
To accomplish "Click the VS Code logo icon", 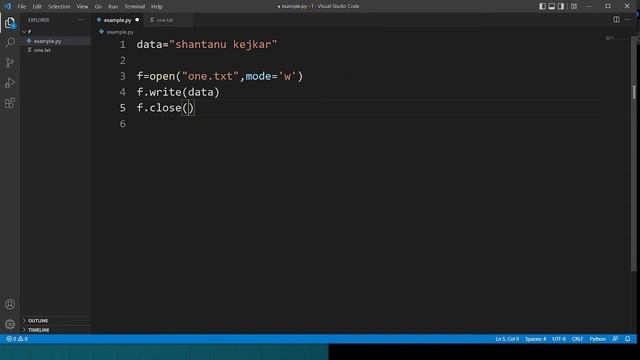I will (8, 6).
